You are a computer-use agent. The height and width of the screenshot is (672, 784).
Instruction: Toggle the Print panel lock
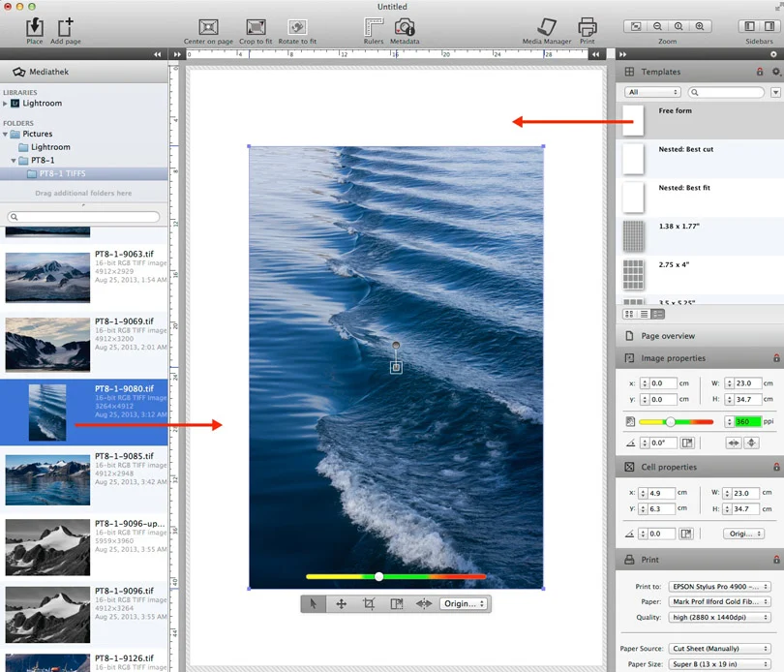776,560
